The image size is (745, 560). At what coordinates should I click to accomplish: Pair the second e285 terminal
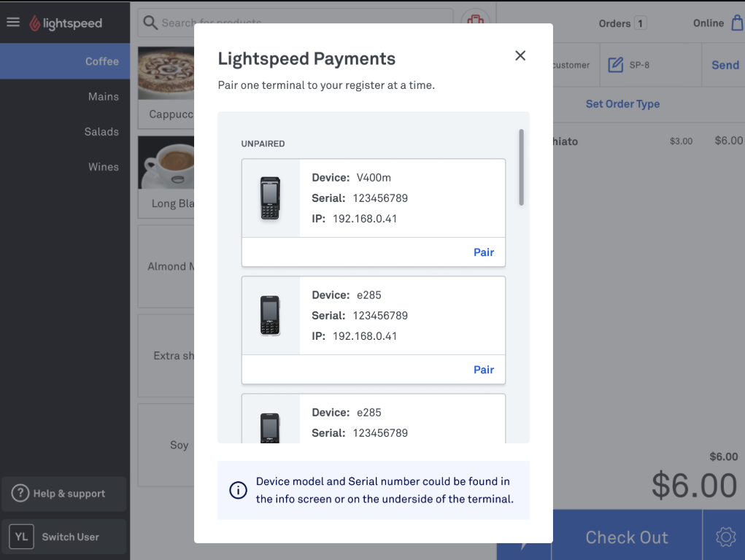tap(484, 370)
